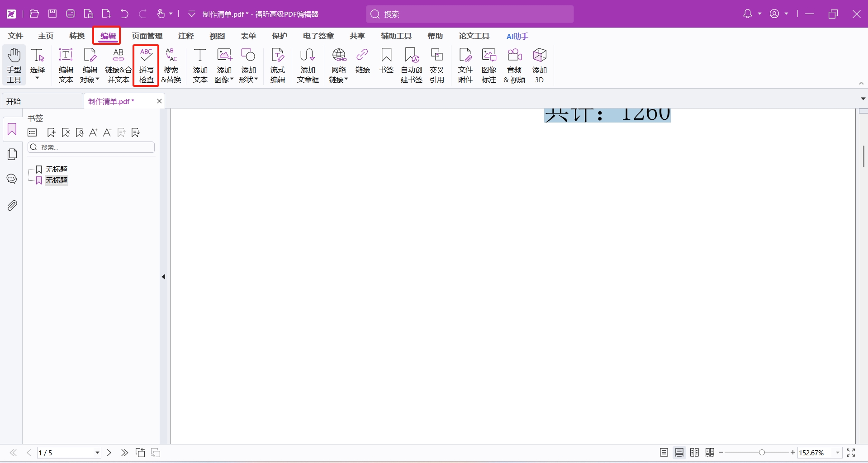Click the 搜索&替换 search and replace icon

click(x=171, y=66)
